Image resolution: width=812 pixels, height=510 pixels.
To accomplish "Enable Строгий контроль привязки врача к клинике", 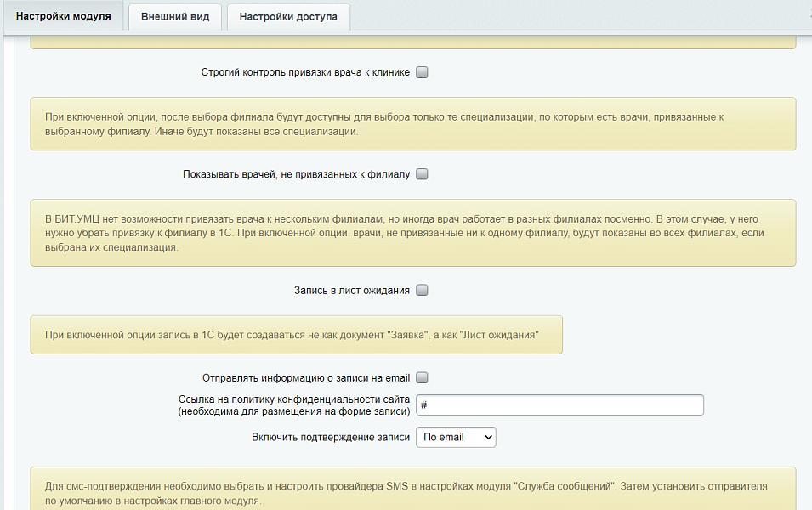I will (422, 73).
